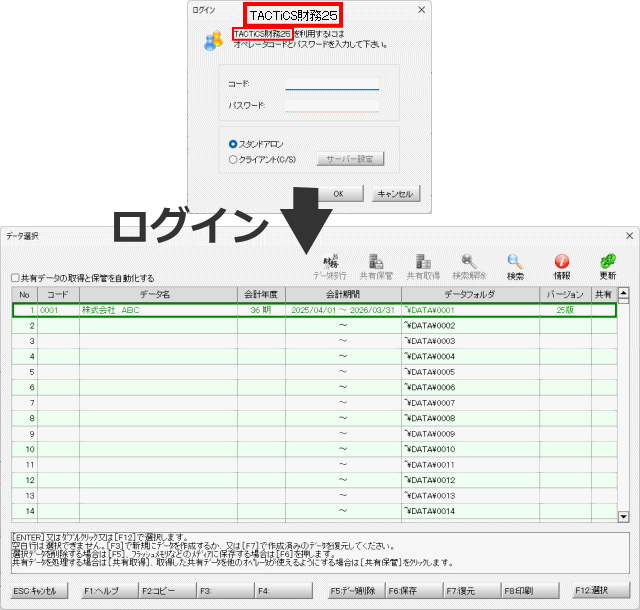Viewport: 640px width, 610px height.
Task: Click folder cell ¥DATA¥0002
Action: pos(470,326)
